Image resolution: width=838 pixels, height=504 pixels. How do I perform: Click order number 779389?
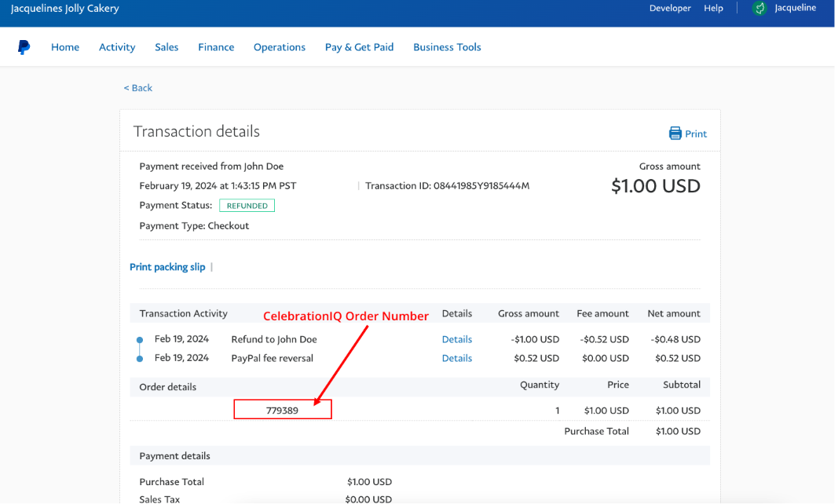tap(282, 410)
